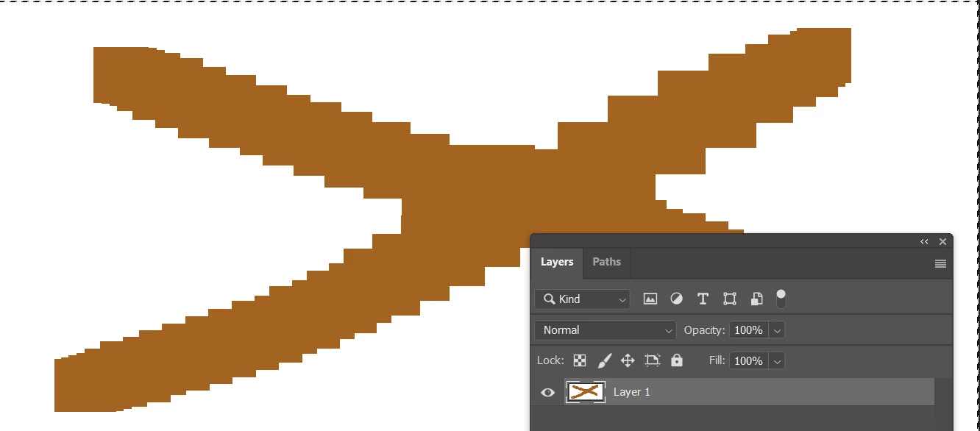Prevent auto-nesting in artboards lock
Image resolution: width=980 pixels, height=431 pixels.
(652, 360)
